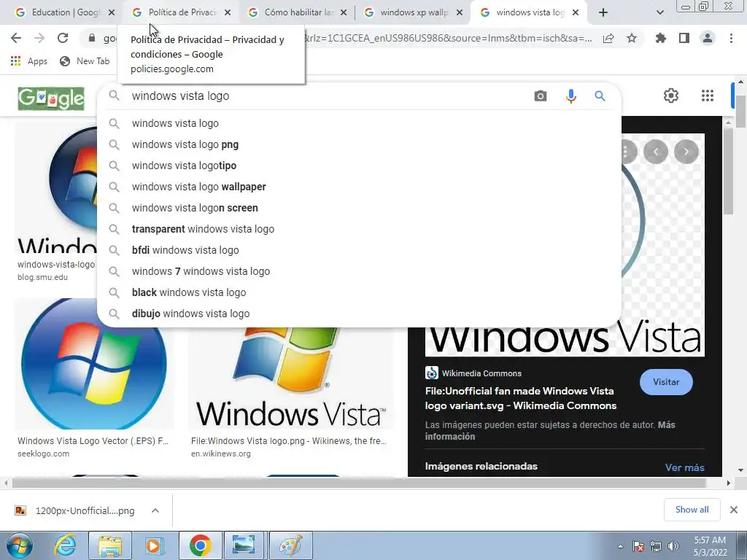
Task: Select suggestion 'windows vista logon screen'
Action: [x=359, y=208]
